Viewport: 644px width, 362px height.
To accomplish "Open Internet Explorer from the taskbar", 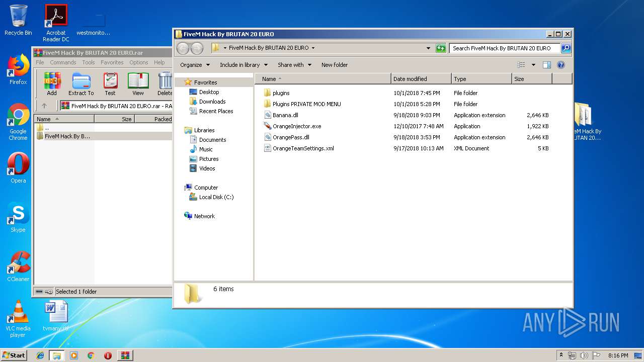I will point(40,355).
